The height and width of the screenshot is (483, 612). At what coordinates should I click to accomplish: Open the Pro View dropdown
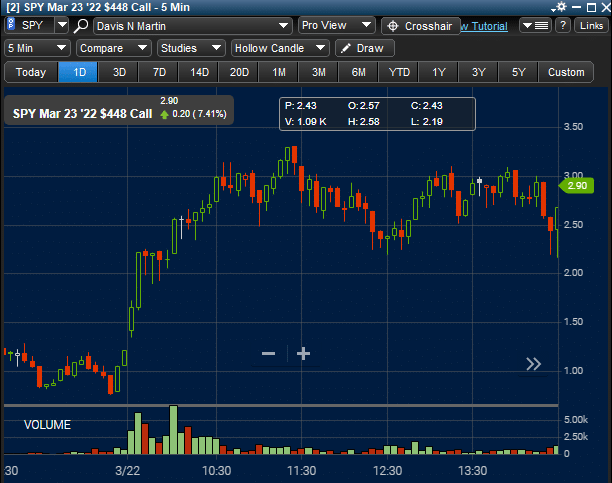(x=336, y=25)
